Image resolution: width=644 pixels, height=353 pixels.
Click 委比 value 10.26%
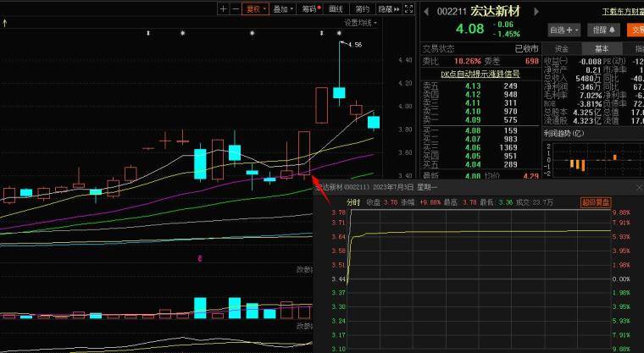(468, 61)
